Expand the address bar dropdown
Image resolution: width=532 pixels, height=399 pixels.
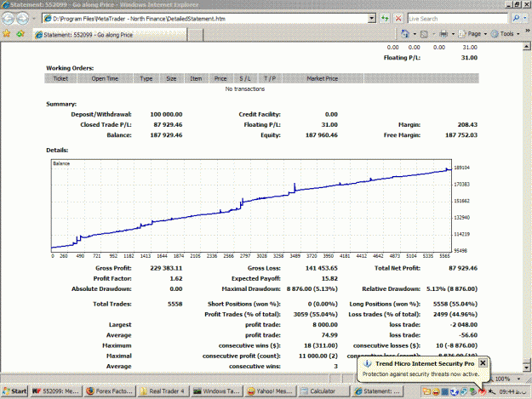pos(372,19)
